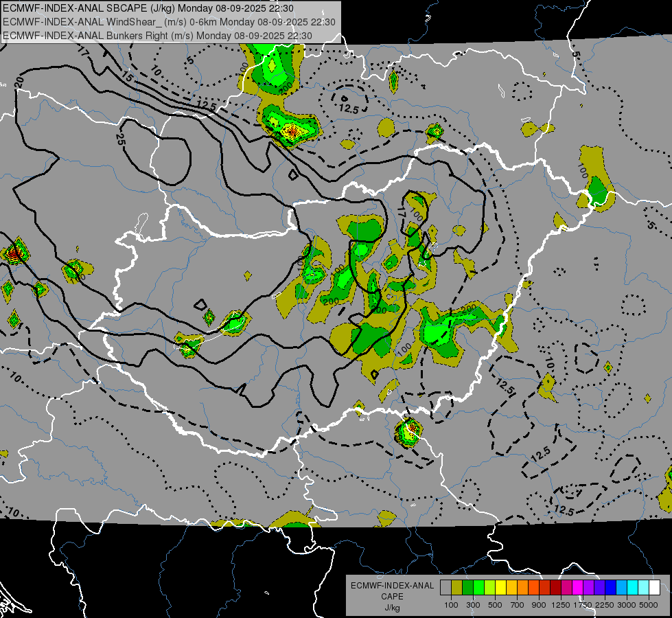Click the 1250 tick label in legend
The width and height of the screenshot is (672, 618).
(x=561, y=605)
